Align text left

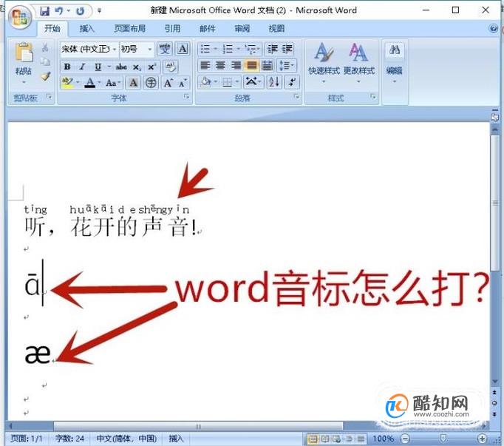coord(205,66)
